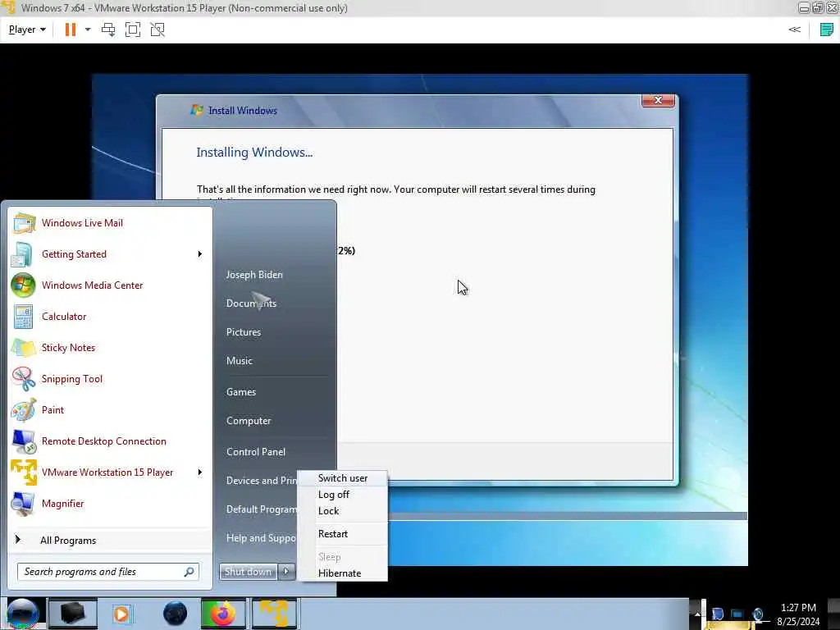Toggle Unity mode in VMware toolbar
840x630 pixels.
[157, 30]
